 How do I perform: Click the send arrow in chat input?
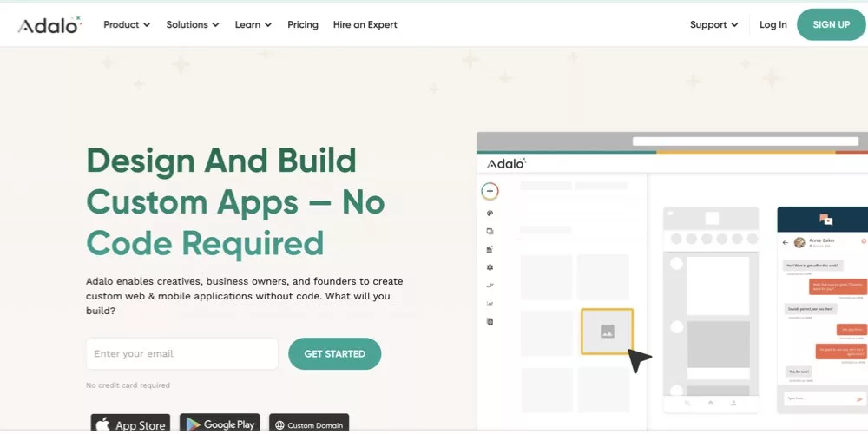coord(859,398)
